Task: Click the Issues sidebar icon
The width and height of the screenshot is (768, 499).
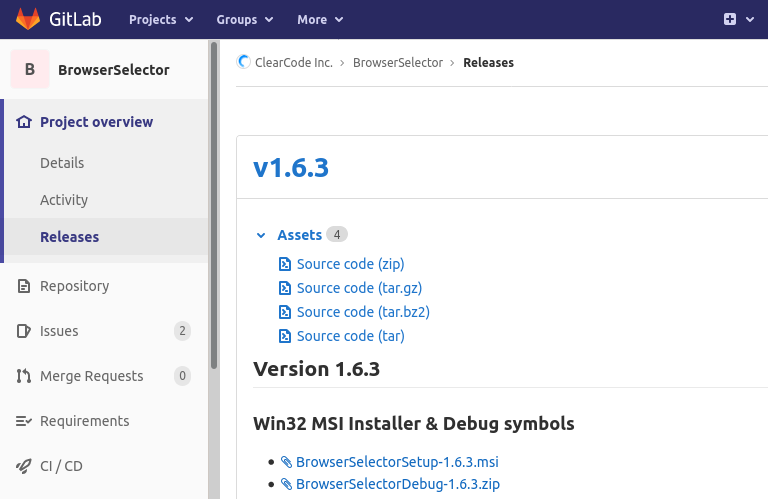Action: tap(24, 331)
